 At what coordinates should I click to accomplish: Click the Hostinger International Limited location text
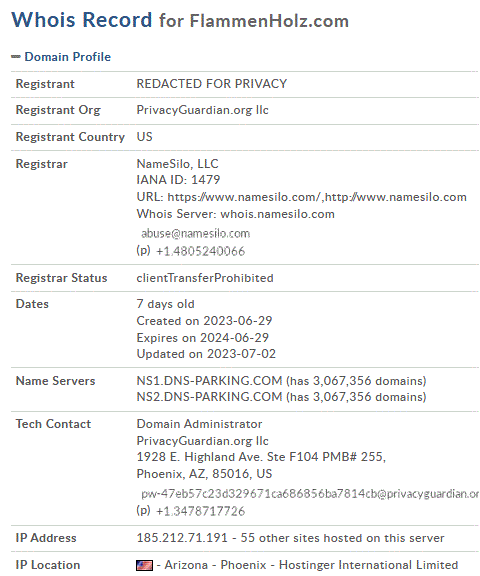tap(368, 565)
